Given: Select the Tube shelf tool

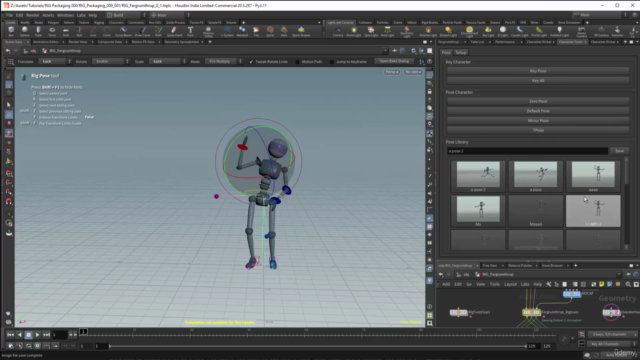Looking at the screenshot, I should click(38, 31).
